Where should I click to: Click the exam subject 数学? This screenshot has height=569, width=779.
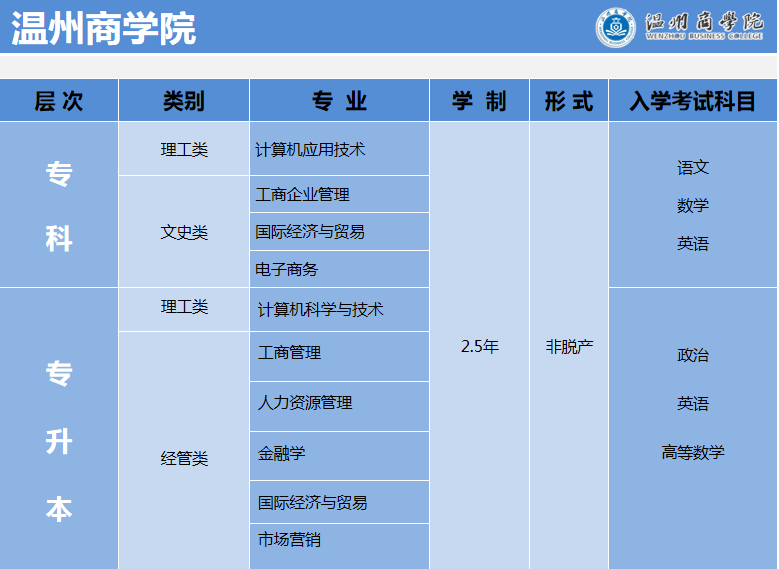[693, 205]
